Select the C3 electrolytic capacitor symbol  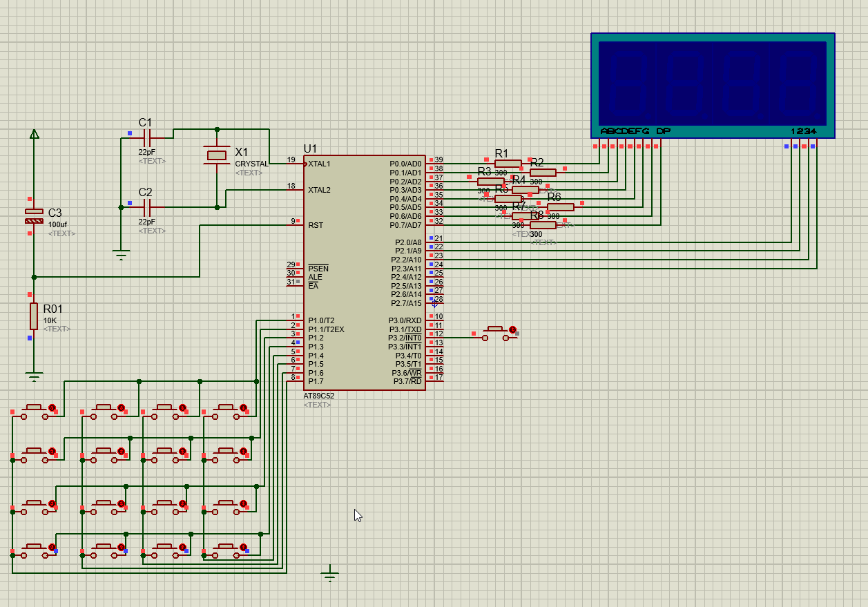34,216
